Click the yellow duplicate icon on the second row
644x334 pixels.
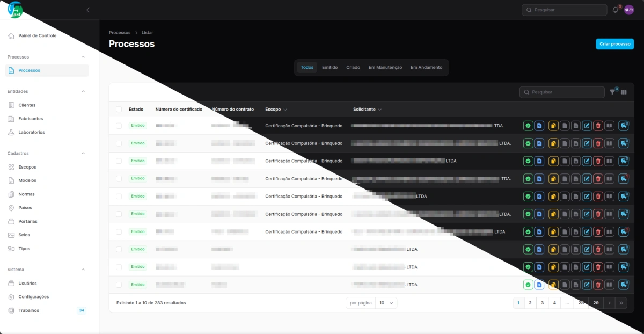(552, 143)
